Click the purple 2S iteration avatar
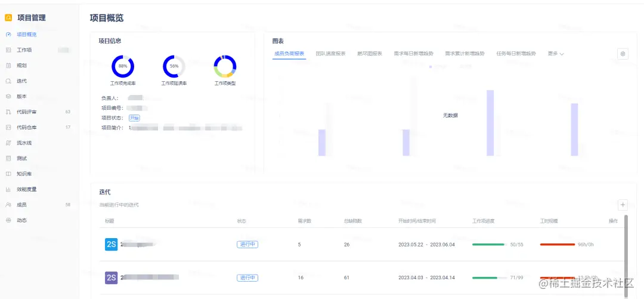The image size is (644, 299). coord(112,278)
